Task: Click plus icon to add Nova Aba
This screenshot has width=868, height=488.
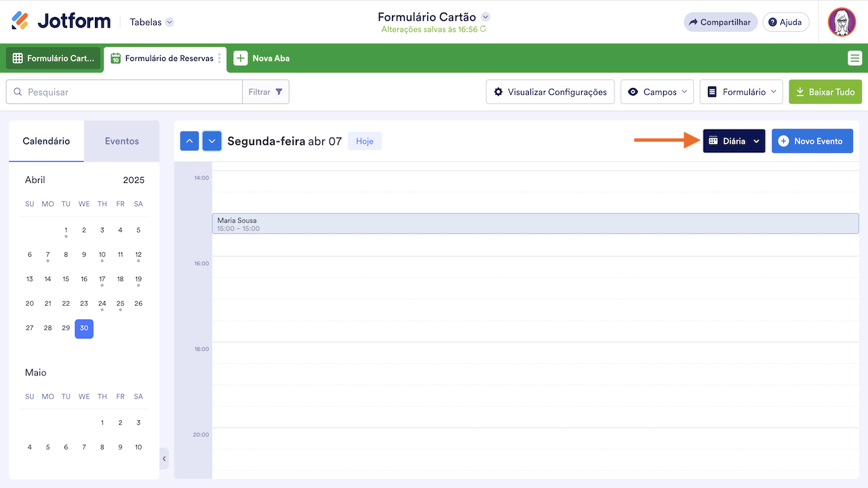Action: point(241,58)
